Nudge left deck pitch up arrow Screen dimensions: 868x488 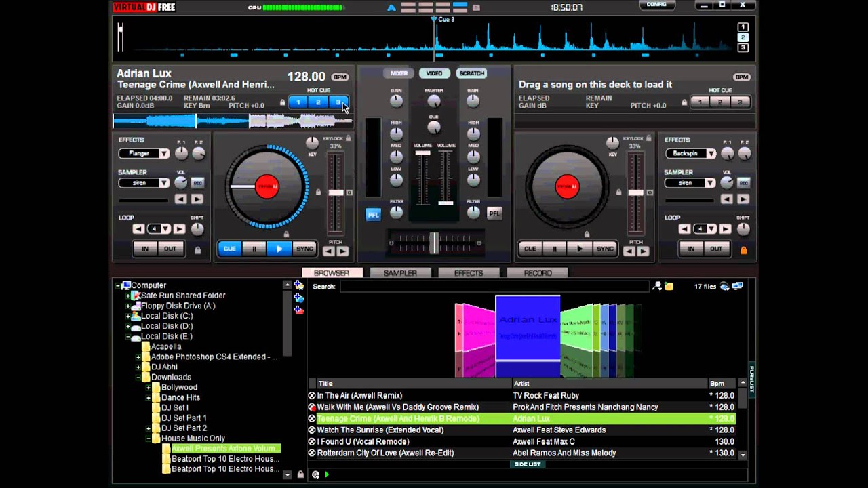[x=342, y=251]
